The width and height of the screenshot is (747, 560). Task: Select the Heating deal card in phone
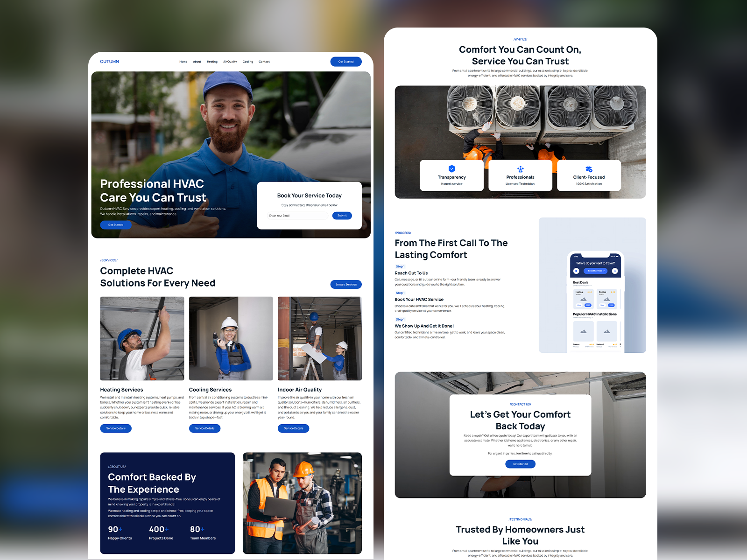click(x=583, y=299)
